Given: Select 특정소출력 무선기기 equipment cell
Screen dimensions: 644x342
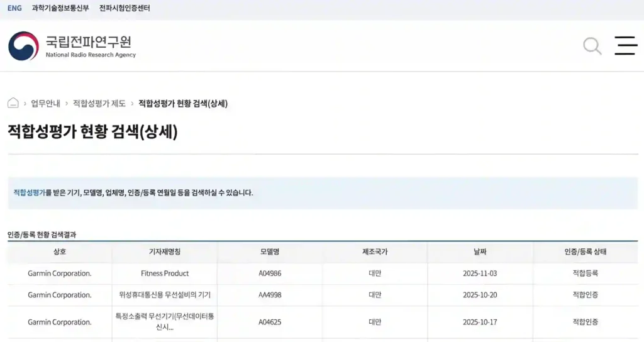Looking at the screenshot, I should click(x=165, y=322).
